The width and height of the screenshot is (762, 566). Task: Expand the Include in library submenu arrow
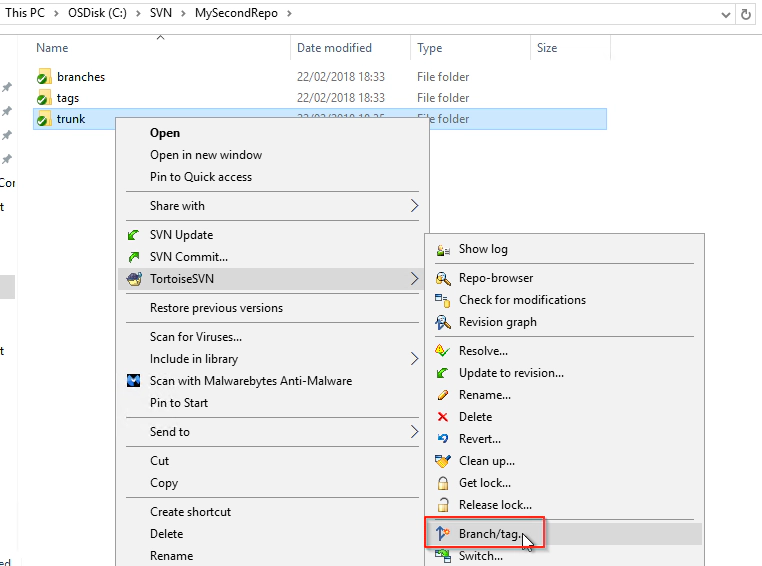[415, 359]
